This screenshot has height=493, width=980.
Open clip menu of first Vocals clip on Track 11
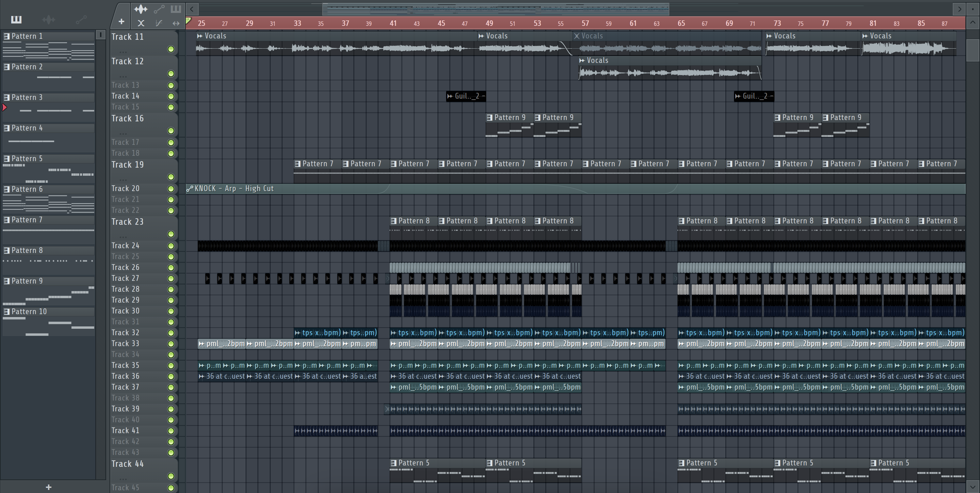(200, 36)
